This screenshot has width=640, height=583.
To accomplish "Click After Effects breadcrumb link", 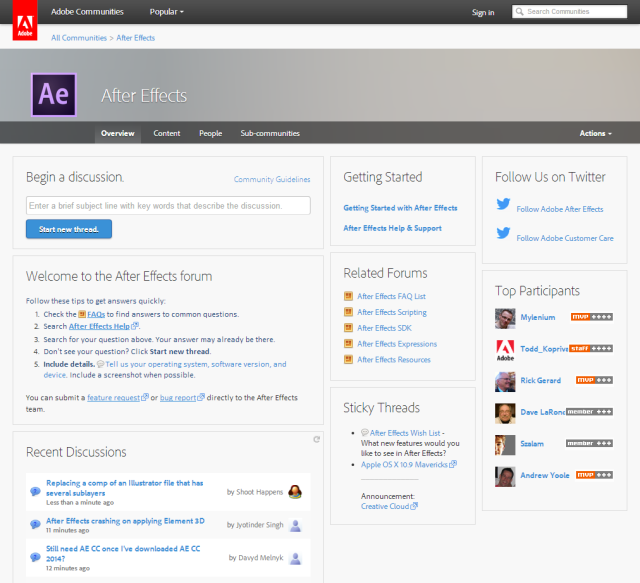I will [x=136, y=38].
